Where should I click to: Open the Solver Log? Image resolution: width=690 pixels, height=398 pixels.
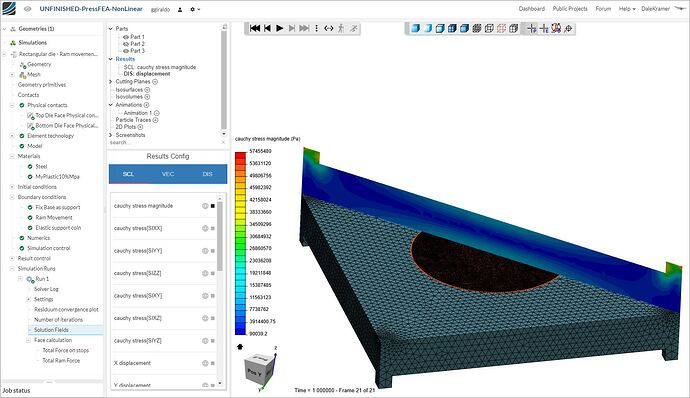(46, 289)
